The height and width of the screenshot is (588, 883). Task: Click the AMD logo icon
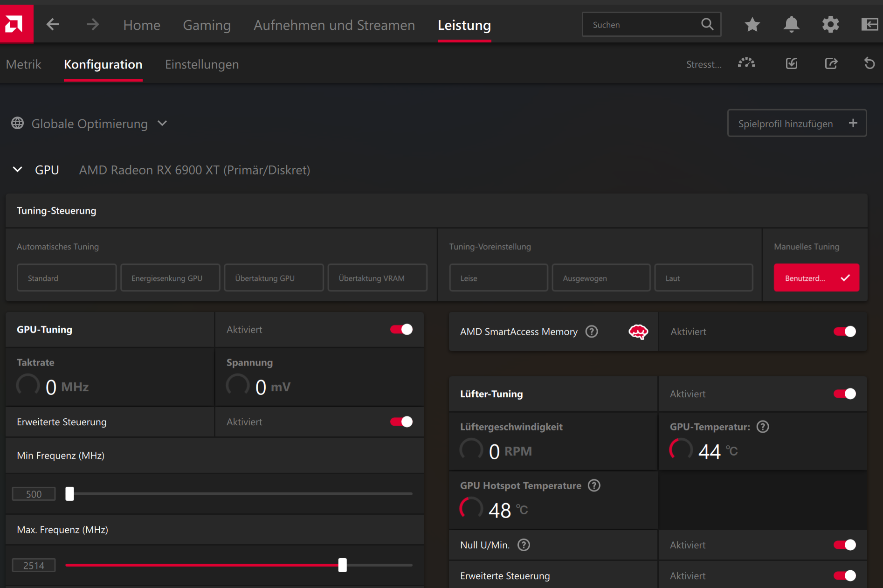point(16,24)
